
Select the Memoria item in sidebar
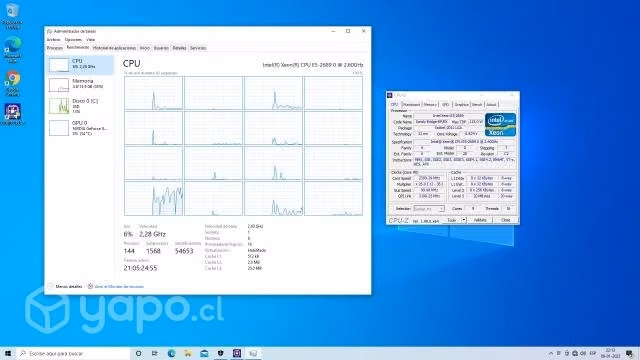point(81,84)
